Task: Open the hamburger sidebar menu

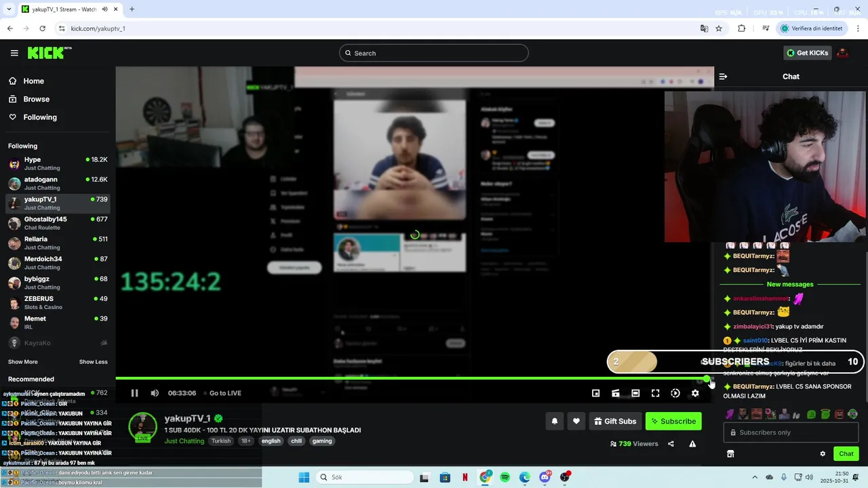Action: [14, 53]
